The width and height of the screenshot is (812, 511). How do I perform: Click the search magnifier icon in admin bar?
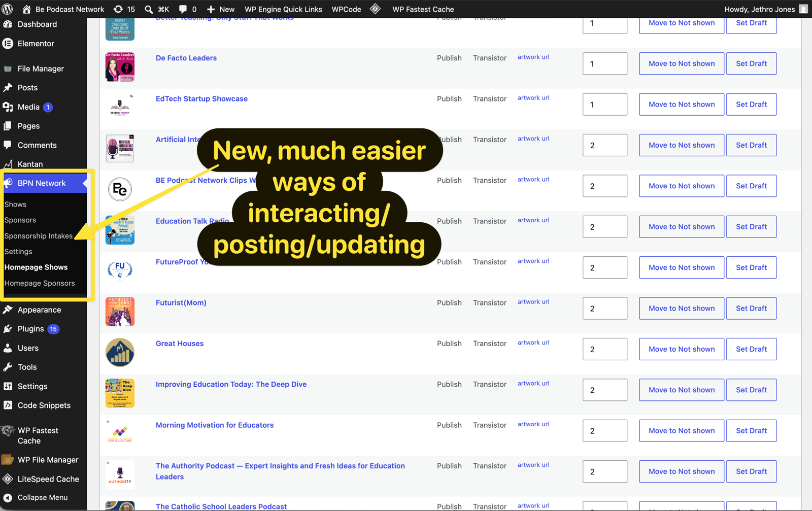pyautogui.click(x=149, y=9)
